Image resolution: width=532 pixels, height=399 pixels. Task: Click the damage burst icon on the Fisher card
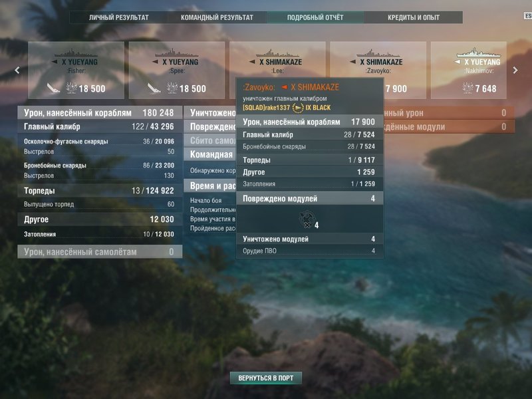coord(71,88)
